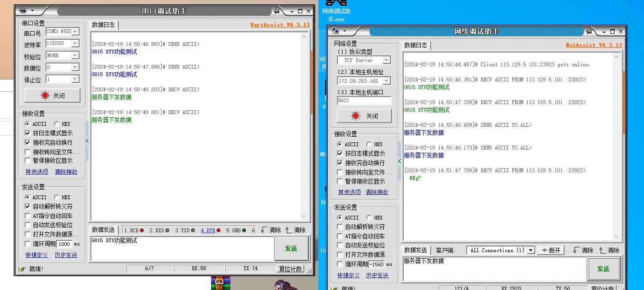Open the 协议类型 TCP Server dropdown
This screenshot has width=644, height=290.
click(x=387, y=60)
